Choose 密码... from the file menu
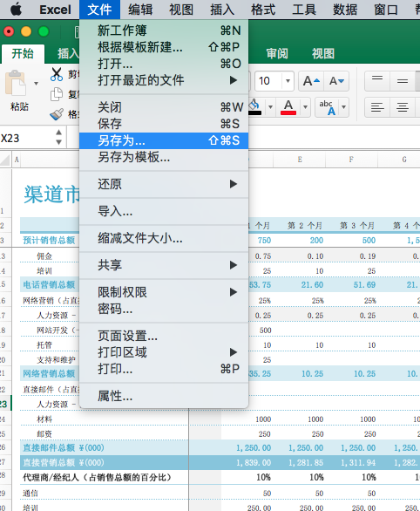The image size is (420, 511). click(x=164, y=309)
